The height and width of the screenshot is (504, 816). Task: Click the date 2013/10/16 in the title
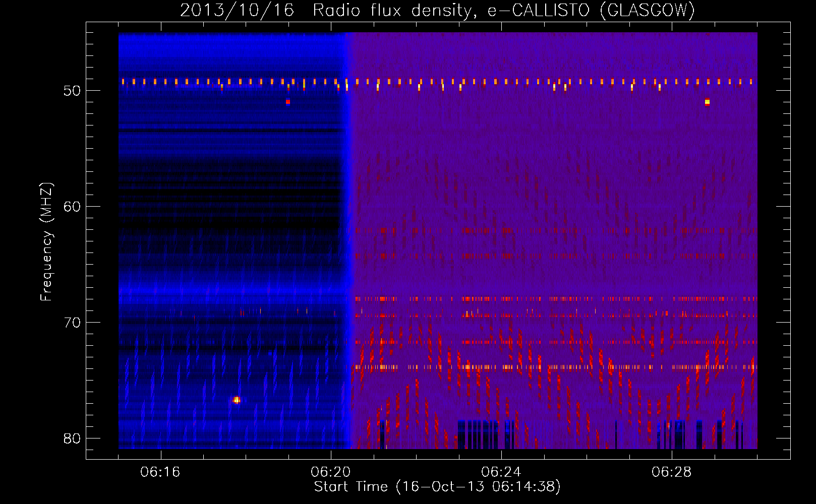pos(237,10)
